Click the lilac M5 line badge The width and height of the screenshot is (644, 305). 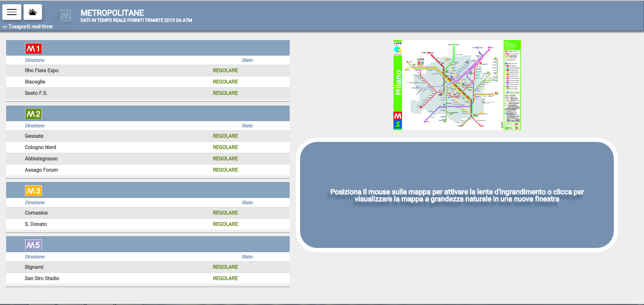[x=33, y=245]
